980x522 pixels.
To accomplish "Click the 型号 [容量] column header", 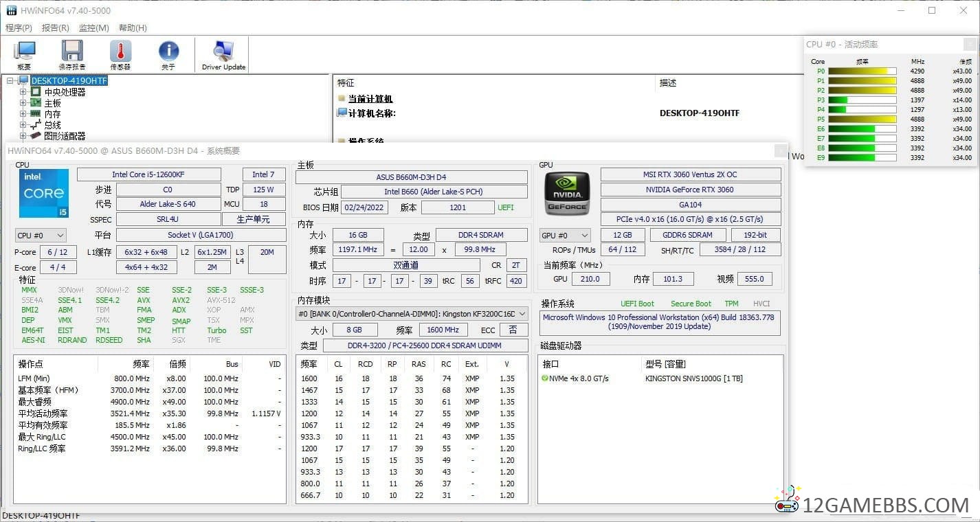I will pyautogui.click(x=665, y=363).
